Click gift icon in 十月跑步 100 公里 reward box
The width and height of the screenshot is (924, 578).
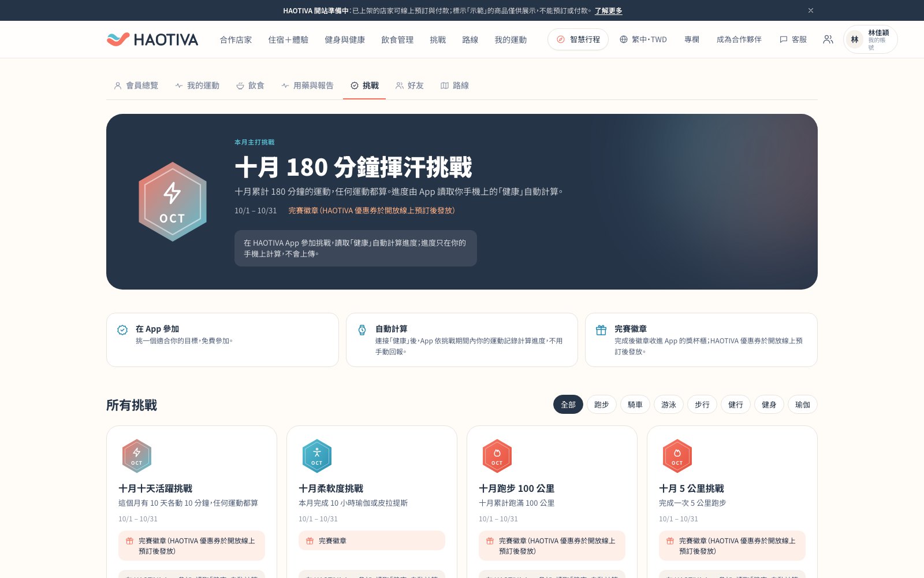pos(490,541)
